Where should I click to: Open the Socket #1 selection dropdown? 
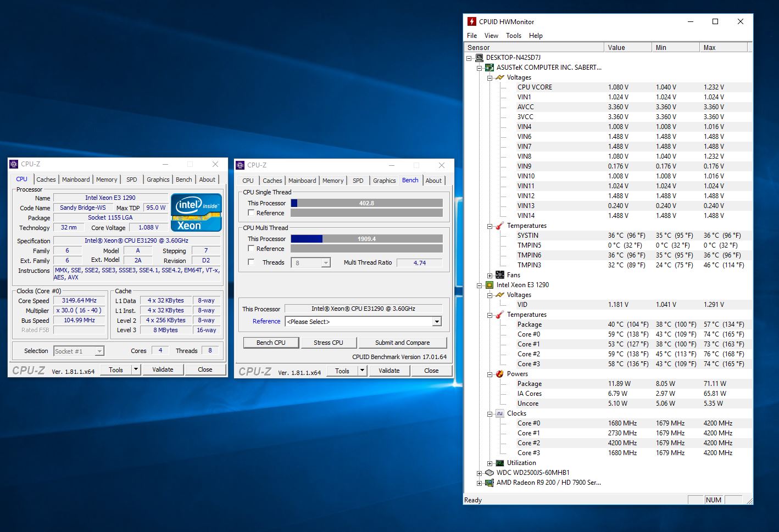point(99,351)
